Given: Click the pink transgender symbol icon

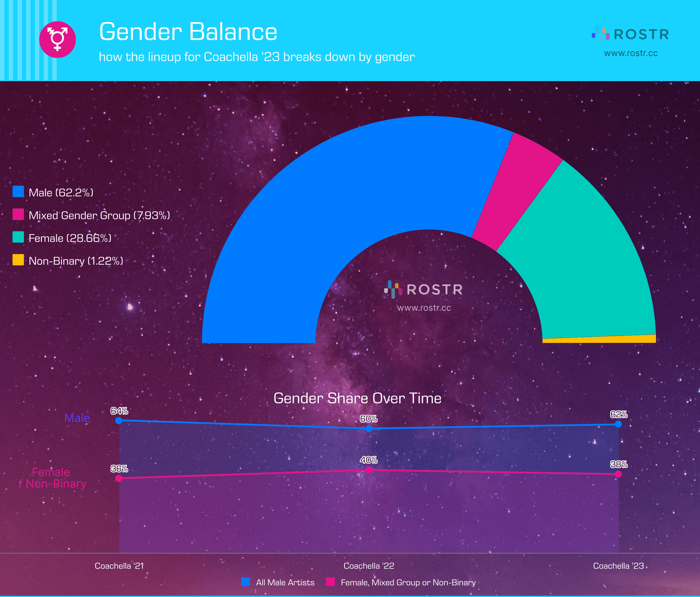Looking at the screenshot, I should tap(57, 40).
